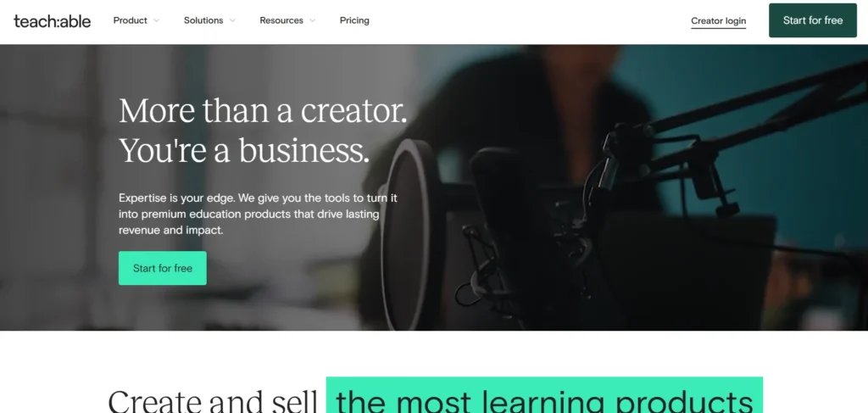This screenshot has width=868, height=413.
Task: Click the teach:able logo
Action: pos(52,21)
